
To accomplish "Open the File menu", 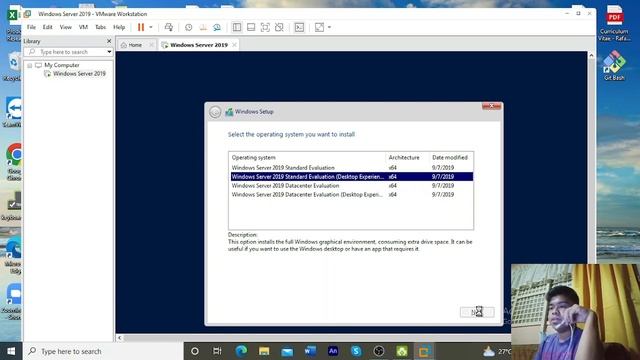I will 31,27.
